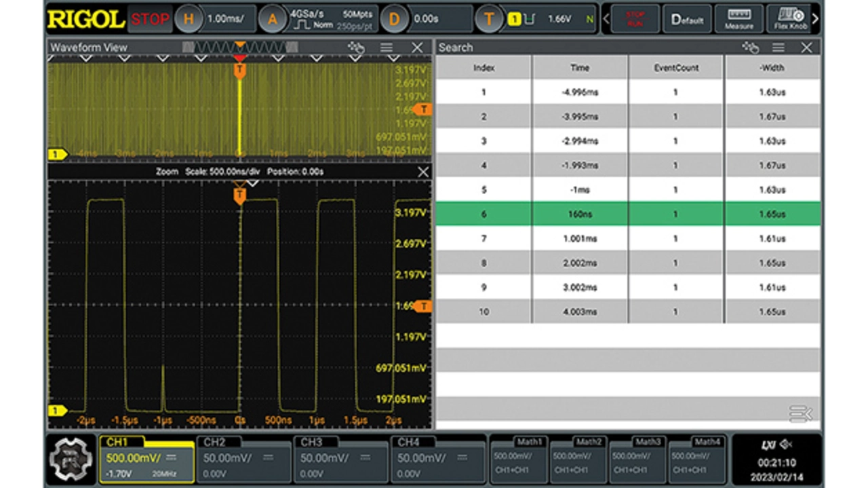Open the Measure function
Screen dimensions: 868x488
738,18
